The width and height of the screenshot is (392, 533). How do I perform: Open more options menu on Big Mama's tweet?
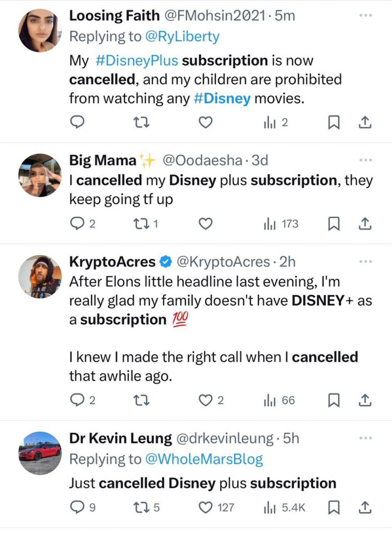click(x=365, y=160)
